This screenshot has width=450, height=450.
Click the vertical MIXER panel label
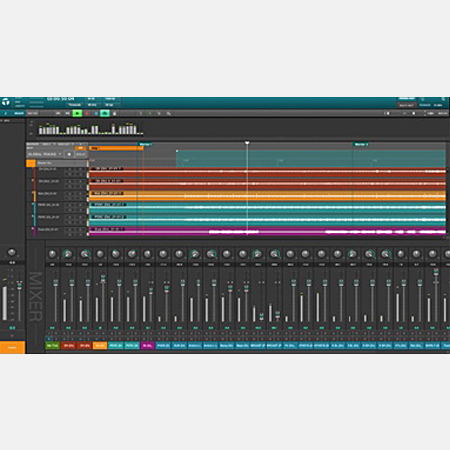pyautogui.click(x=36, y=296)
